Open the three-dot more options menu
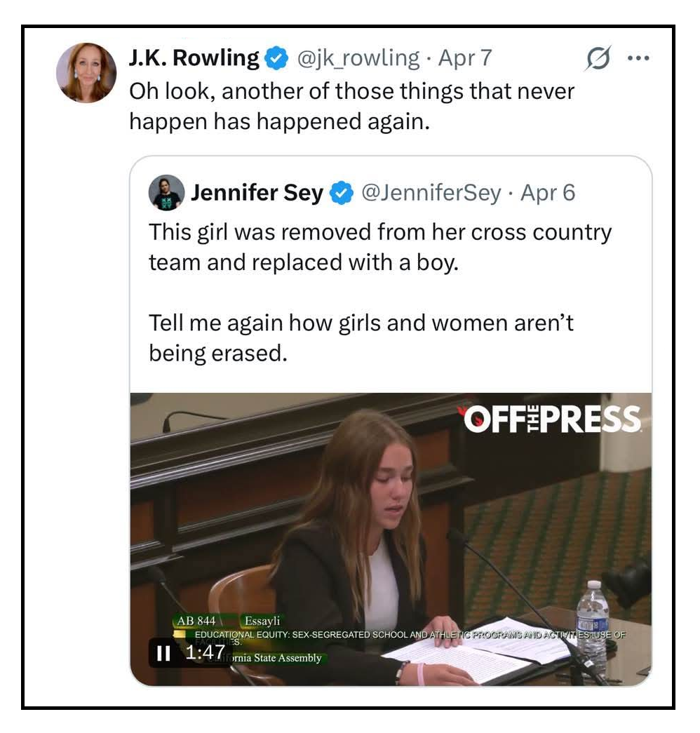The height and width of the screenshot is (733, 700). tap(640, 59)
